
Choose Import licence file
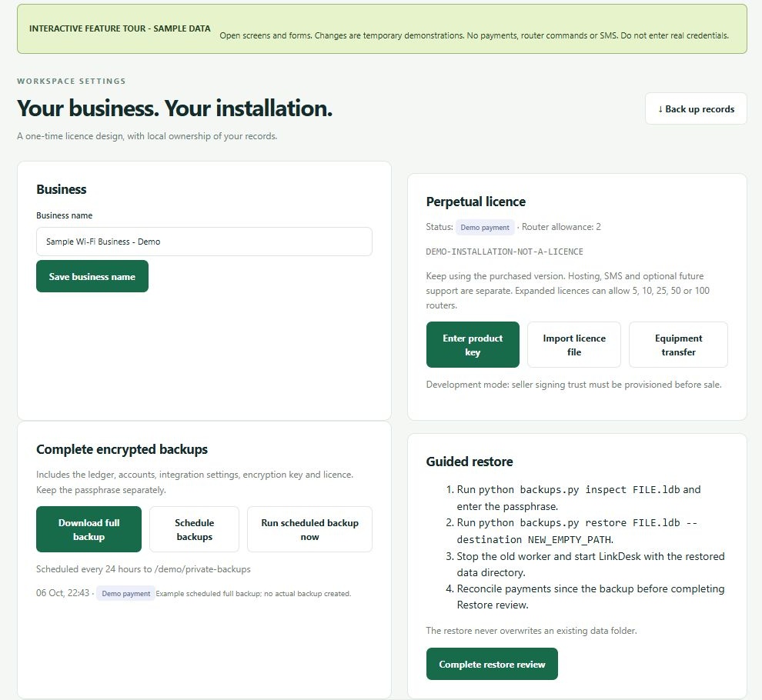pos(574,345)
